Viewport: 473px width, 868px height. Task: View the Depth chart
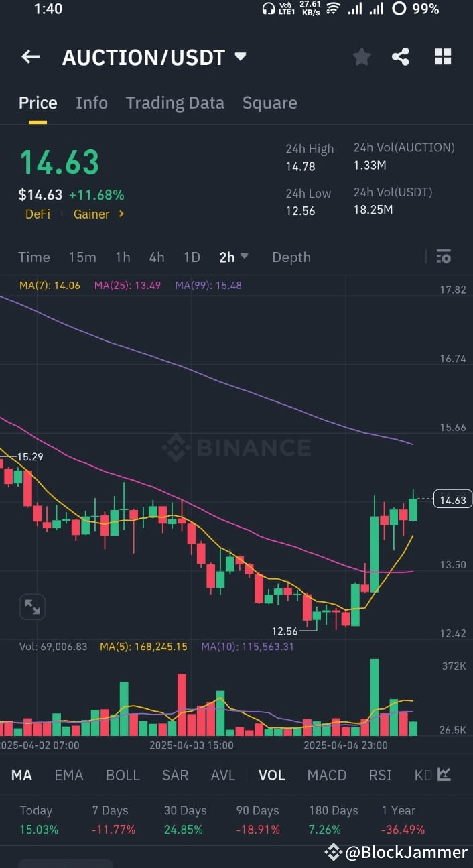click(x=291, y=257)
